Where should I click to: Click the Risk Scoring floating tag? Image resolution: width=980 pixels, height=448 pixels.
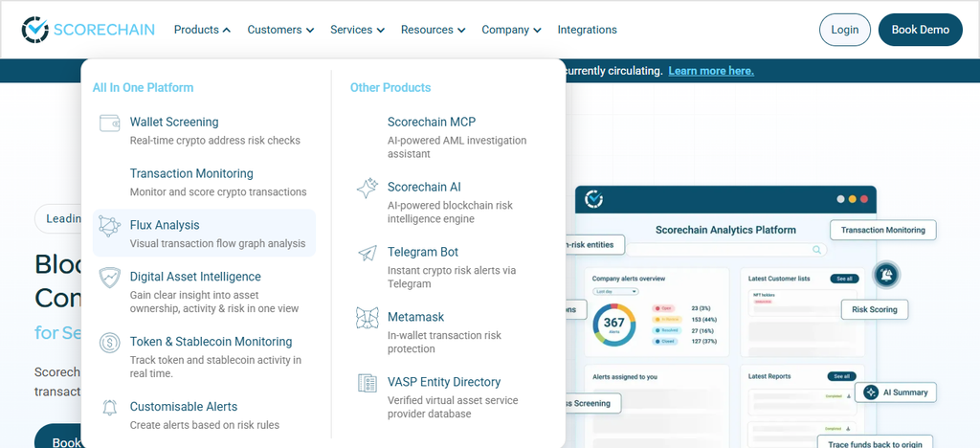[874, 309]
